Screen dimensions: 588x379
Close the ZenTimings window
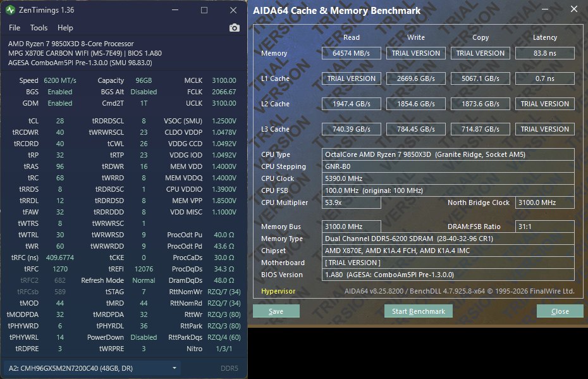233,10
